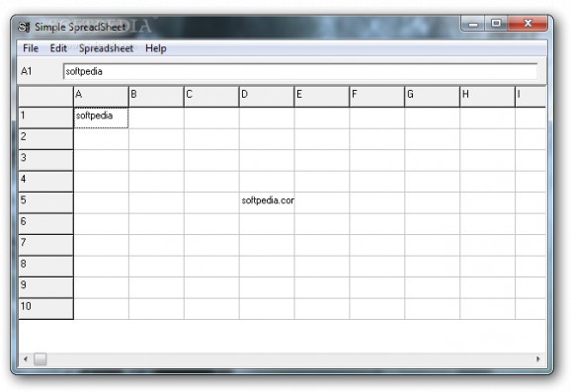
Task: Click the horizontal scrollbar left arrow
Action: [x=25, y=359]
